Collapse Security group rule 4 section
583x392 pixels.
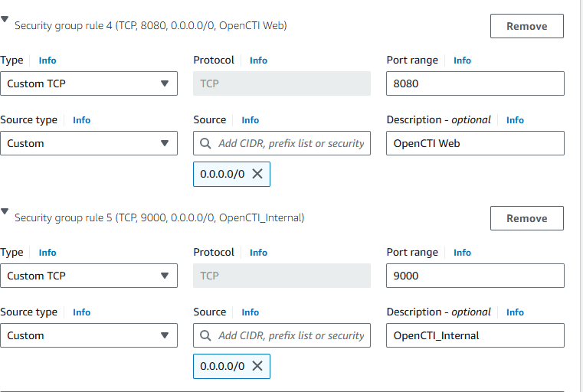point(5,19)
